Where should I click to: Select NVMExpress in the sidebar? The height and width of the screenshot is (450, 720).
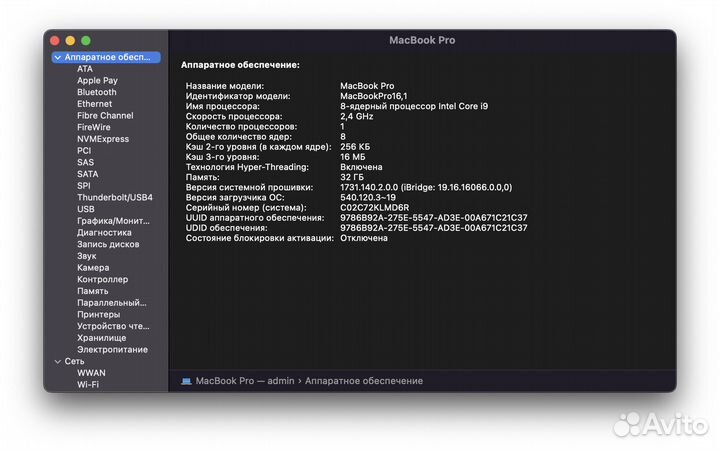tap(103, 139)
